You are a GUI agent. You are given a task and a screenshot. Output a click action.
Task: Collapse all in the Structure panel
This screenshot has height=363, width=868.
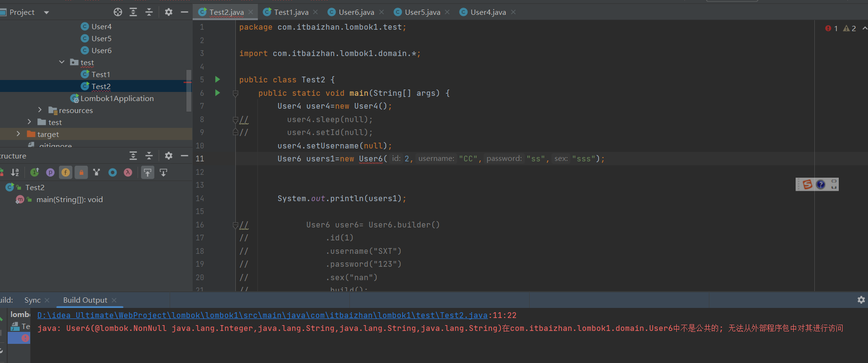(149, 156)
